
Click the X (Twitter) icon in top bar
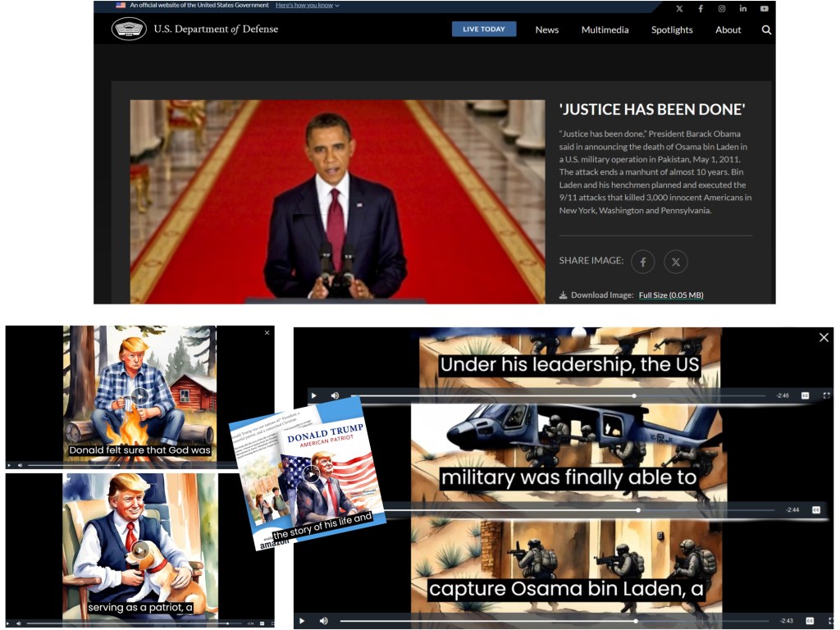(x=679, y=8)
